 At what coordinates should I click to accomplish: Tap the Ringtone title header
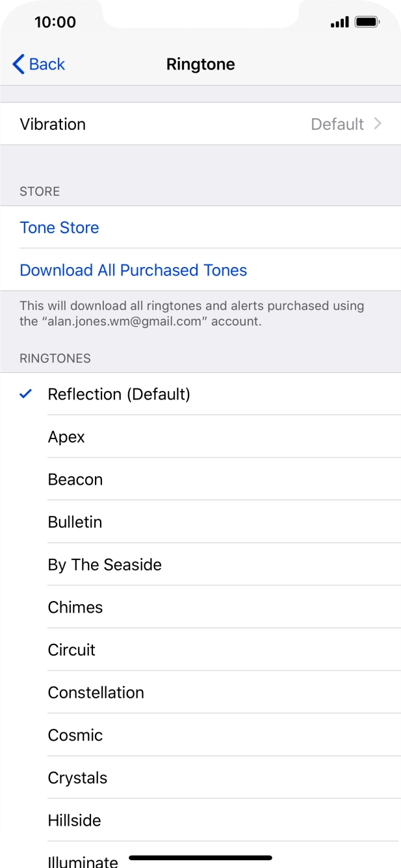click(201, 64)
